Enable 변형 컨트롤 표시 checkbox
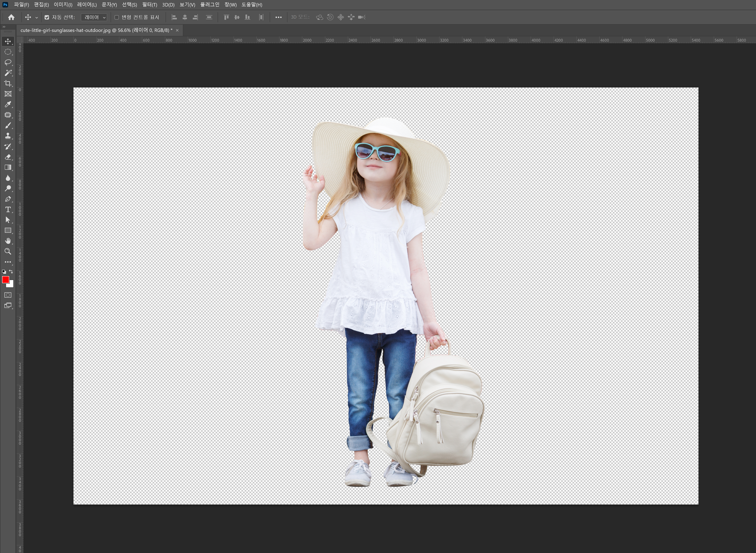Image resolution: width=756 pixels, height=553 pixels. (x=117, y=17)
